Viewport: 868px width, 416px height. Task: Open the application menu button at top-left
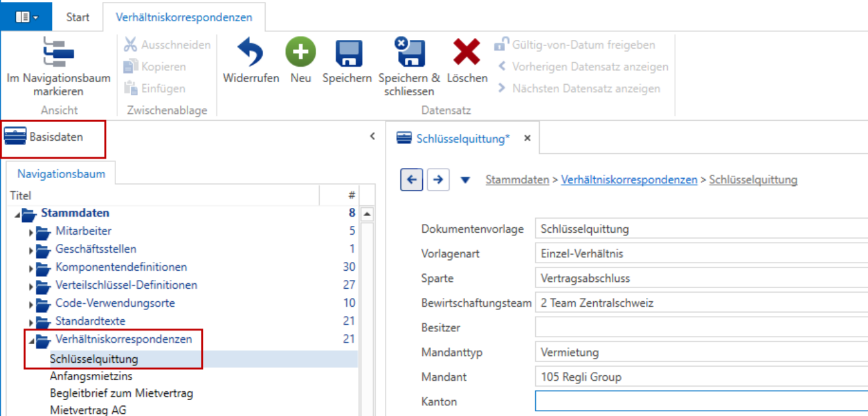point(26,17)
